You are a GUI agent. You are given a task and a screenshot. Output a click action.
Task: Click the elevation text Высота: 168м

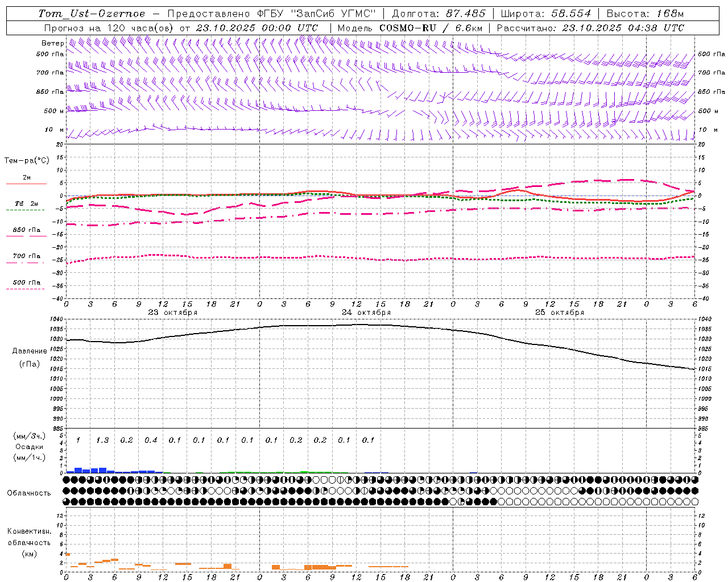pos(645,14)
